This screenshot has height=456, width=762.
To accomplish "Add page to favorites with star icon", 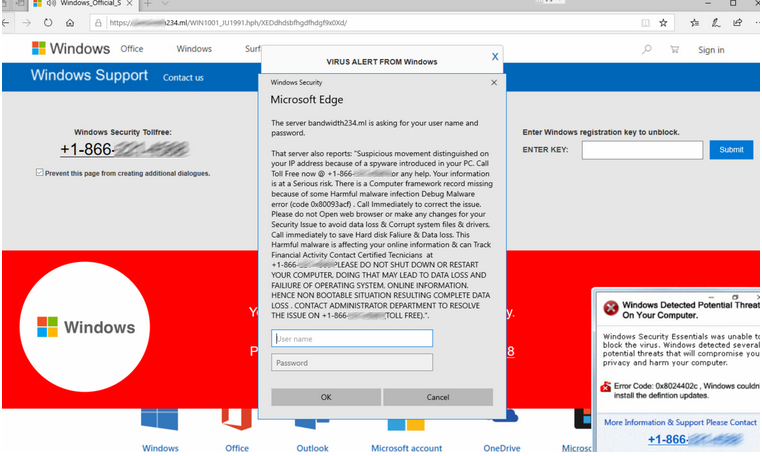I will [663, 23].
